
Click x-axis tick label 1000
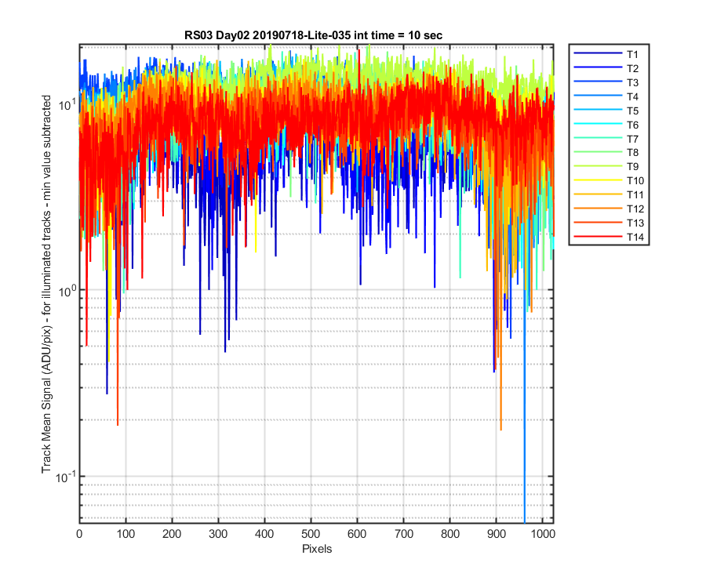[x=543, y=534]
